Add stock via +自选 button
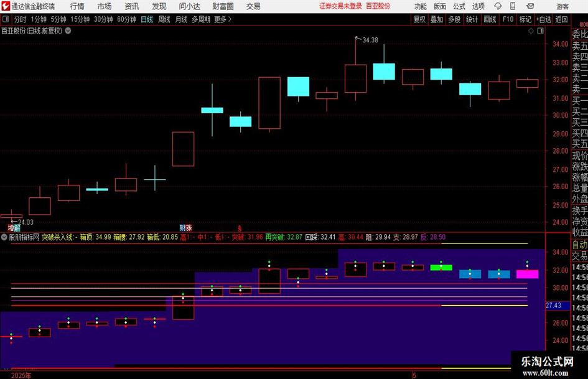 click(x=544, y=19)
